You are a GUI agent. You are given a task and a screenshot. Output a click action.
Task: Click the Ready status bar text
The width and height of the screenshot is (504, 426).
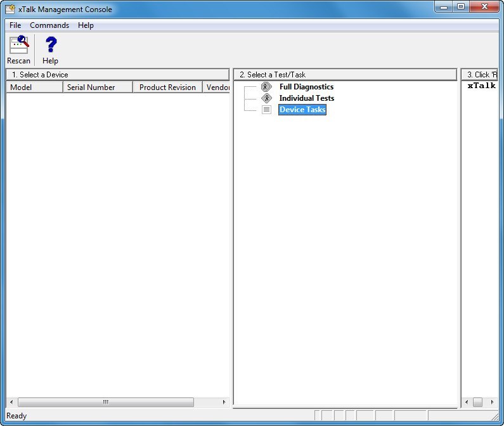coord(16,416)
